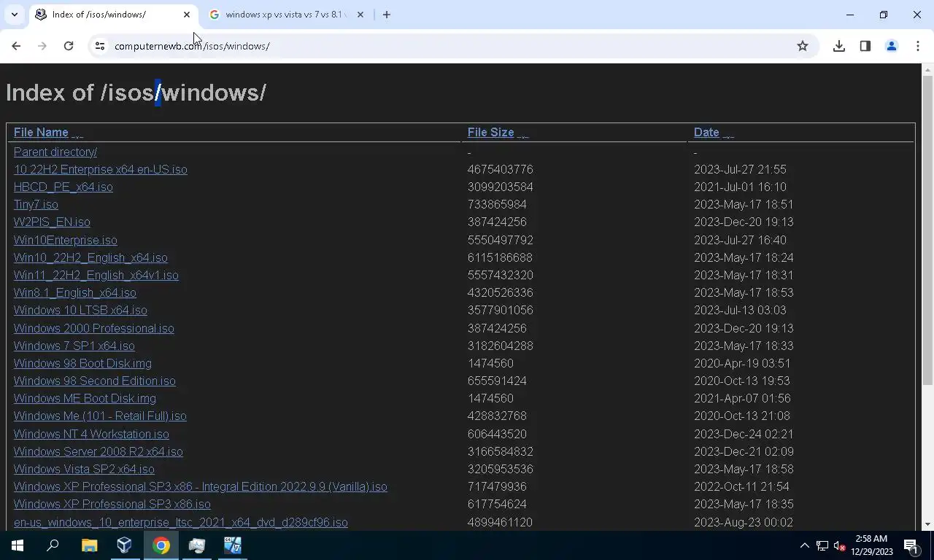Show hidden system tray icons
The height and width of the screenshot is (560, 934).
point(805,545)
